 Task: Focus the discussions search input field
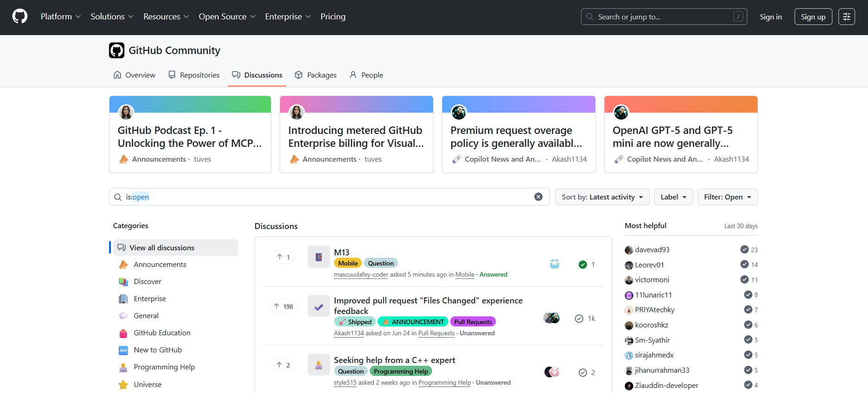329,197
